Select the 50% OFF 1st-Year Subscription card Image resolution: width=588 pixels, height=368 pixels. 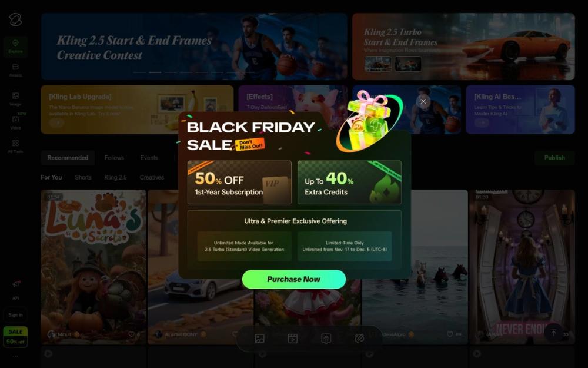coord(239,182)
